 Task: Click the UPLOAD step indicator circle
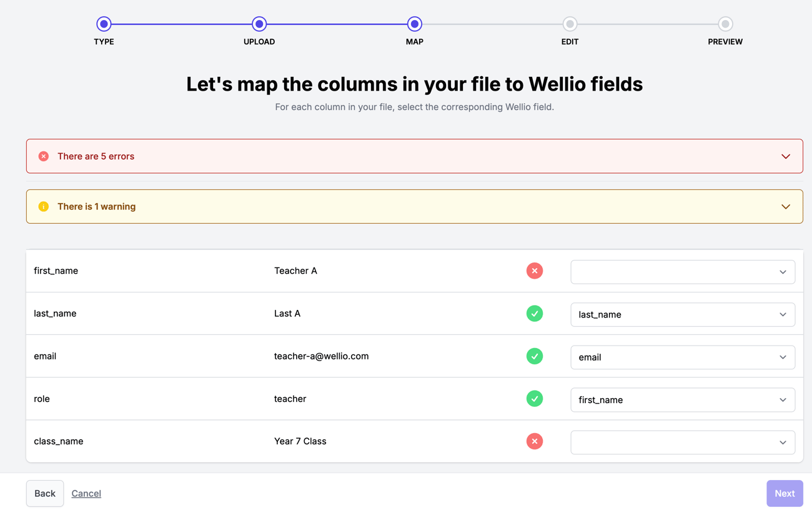(259, 24)
